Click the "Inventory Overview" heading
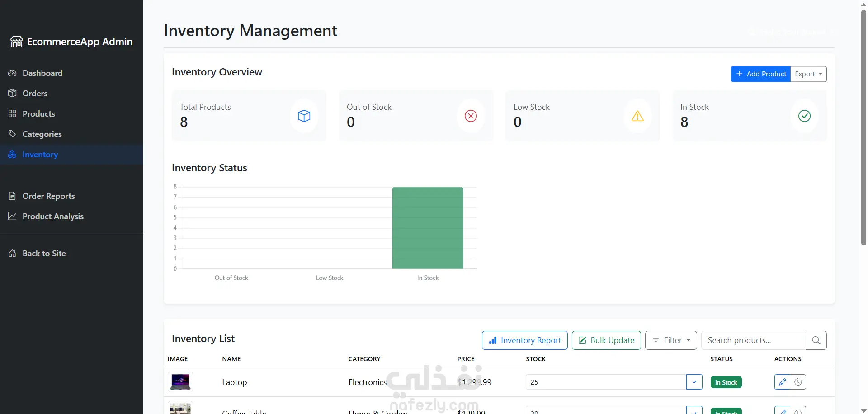 click(217, 72)
